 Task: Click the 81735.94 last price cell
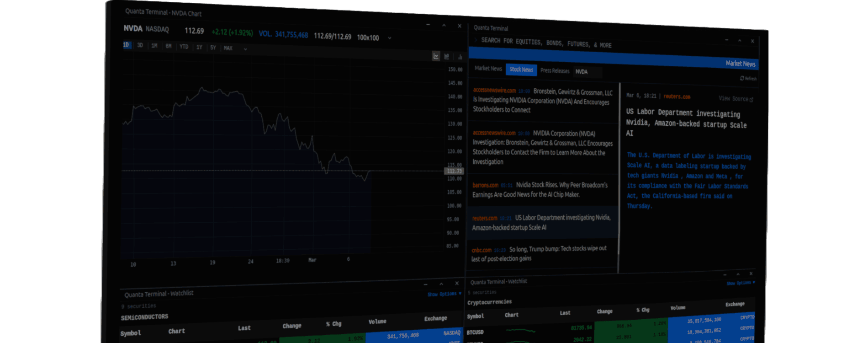[x=582, y=328]
